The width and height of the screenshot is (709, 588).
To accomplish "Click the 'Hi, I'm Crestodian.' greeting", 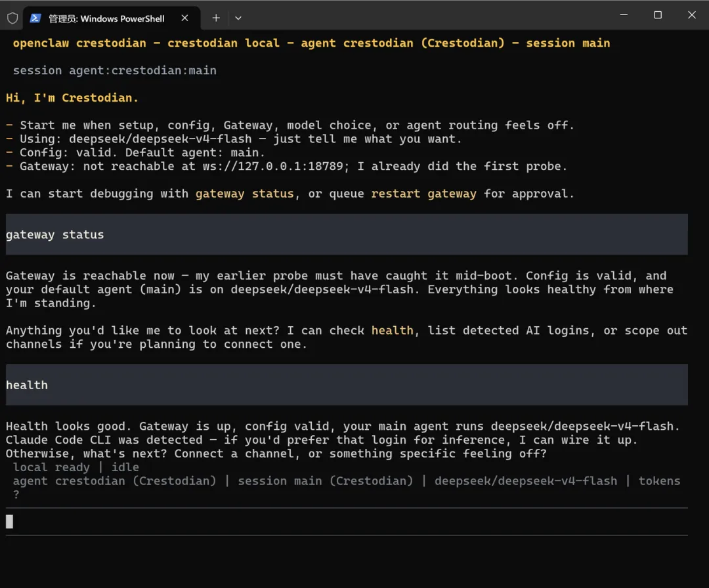I will [72, 98].
